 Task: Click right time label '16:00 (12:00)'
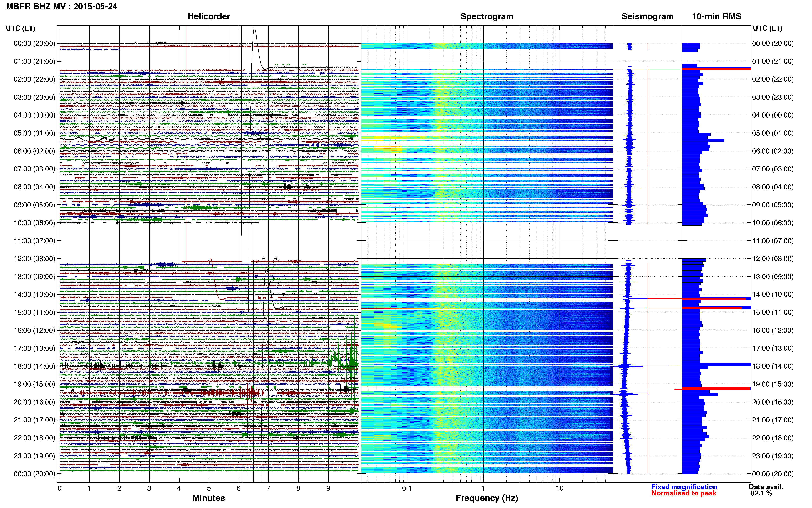click(x=773, y=330)
